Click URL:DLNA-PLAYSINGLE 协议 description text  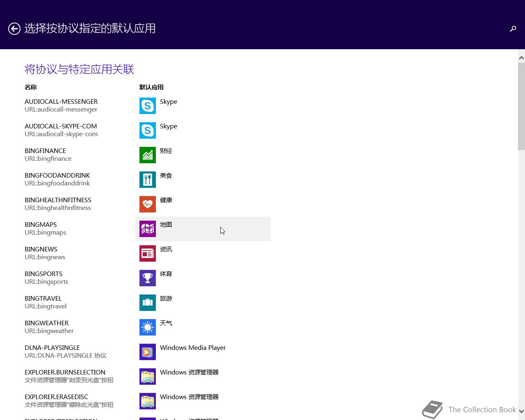tap(66, 356)
